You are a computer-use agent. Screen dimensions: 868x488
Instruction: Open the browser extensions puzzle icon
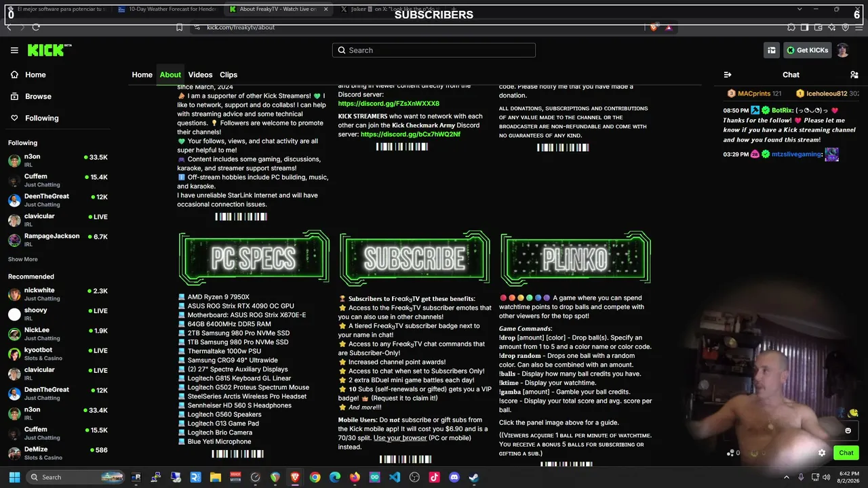pos(791,27)
